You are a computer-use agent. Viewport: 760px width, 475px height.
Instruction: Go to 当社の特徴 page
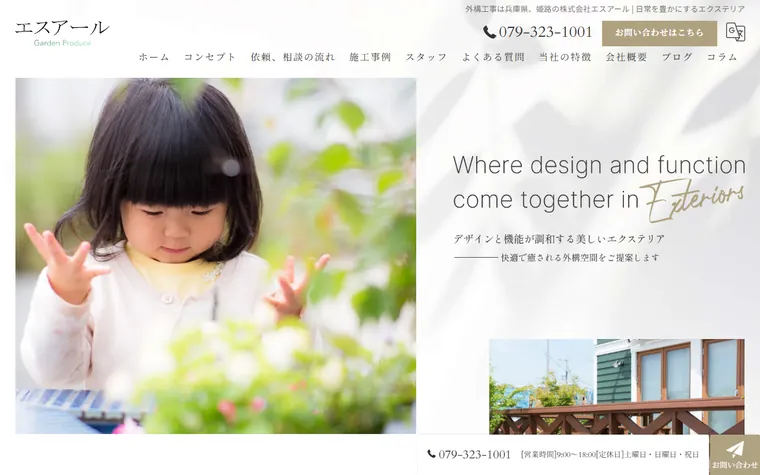click(x=565, y=57)
